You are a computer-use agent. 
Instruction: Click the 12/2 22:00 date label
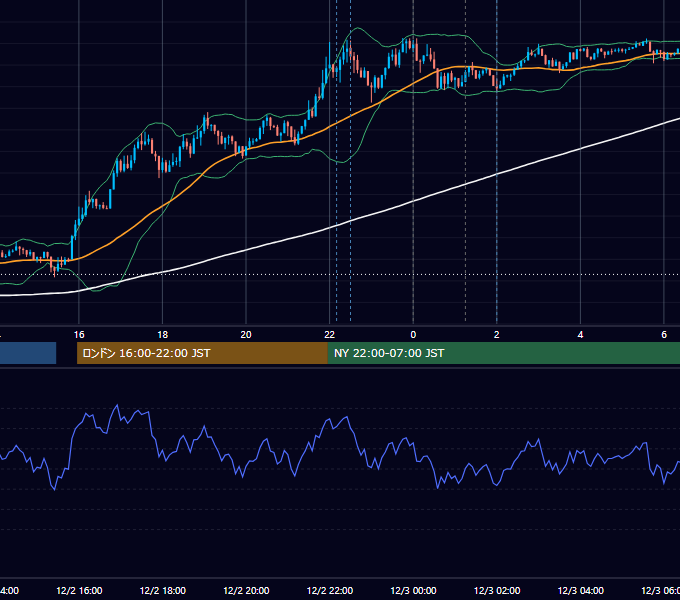(330, 590)
